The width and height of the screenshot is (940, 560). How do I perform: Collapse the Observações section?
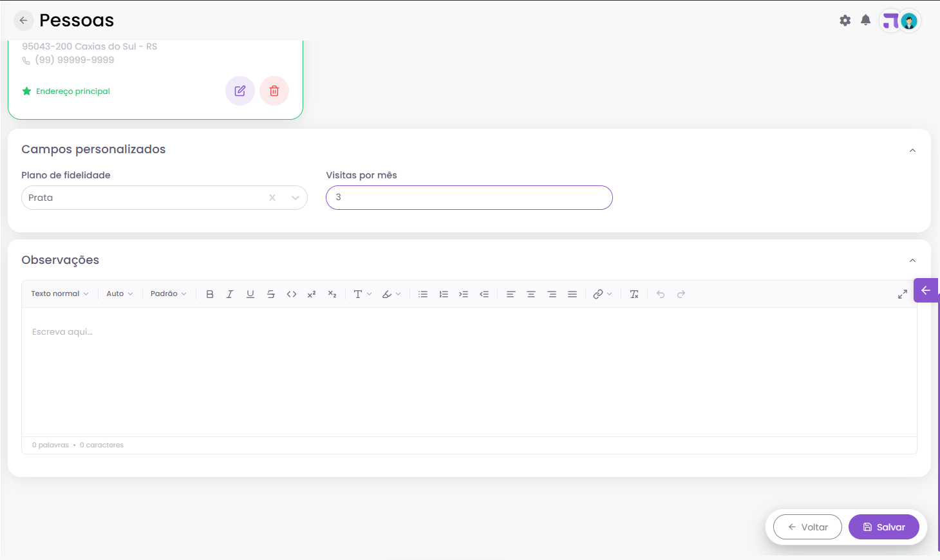(x=912, y=260)
